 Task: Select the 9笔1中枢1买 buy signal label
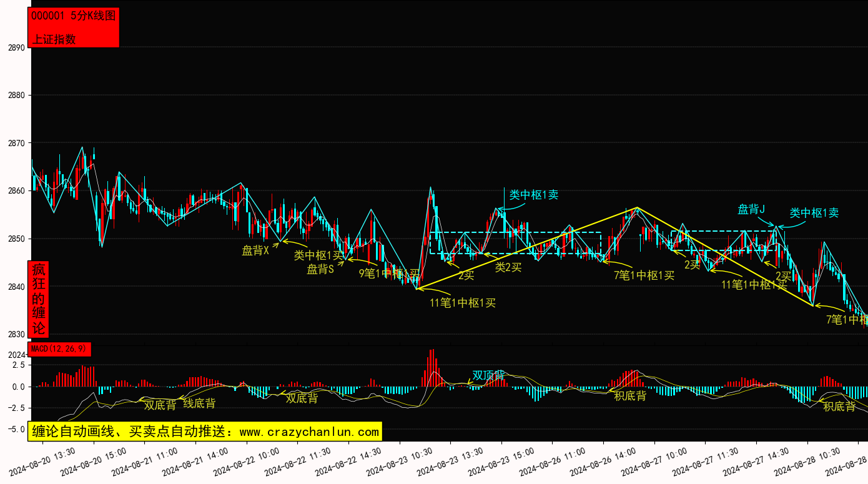coord(388,273)
